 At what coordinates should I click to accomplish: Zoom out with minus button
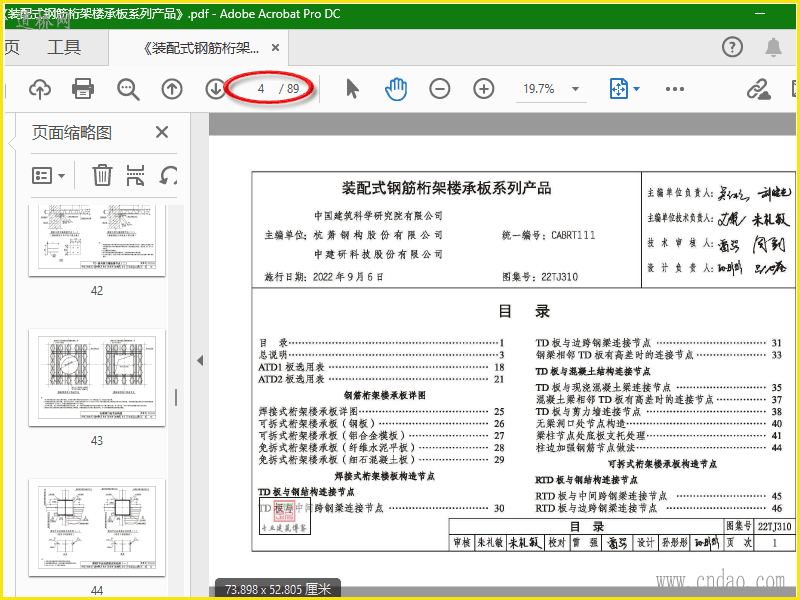pos(440,89)
